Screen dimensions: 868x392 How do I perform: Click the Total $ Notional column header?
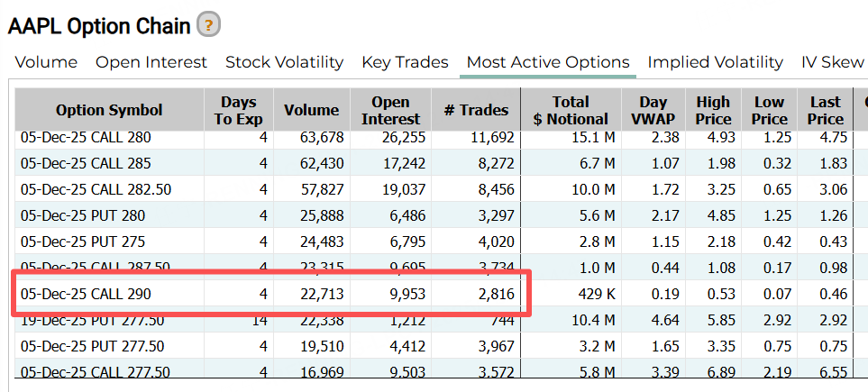tap(571, 110)
